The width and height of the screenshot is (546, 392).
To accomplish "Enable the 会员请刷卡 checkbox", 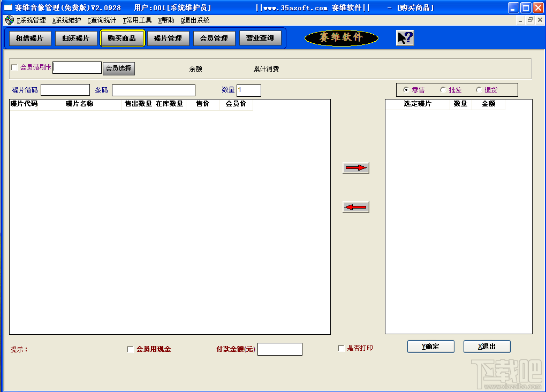I will tap(14, 67).
